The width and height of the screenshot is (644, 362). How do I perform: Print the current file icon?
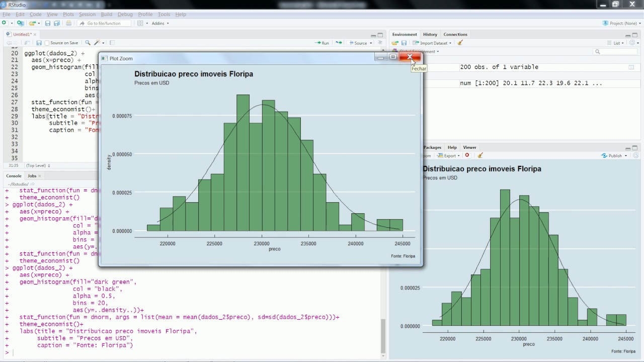69,23
